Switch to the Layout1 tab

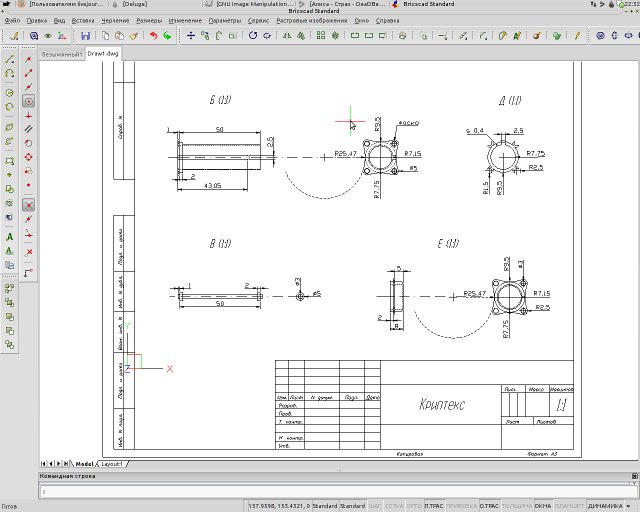[112, 464]
